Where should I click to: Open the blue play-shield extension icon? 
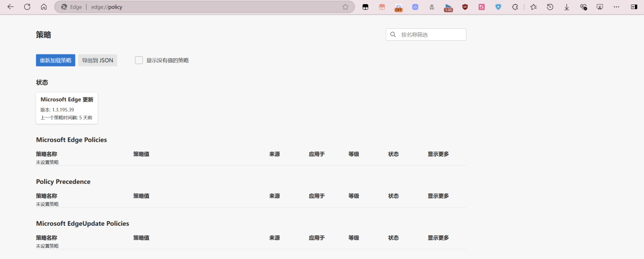pyautogui.click(x=498, y=7)
